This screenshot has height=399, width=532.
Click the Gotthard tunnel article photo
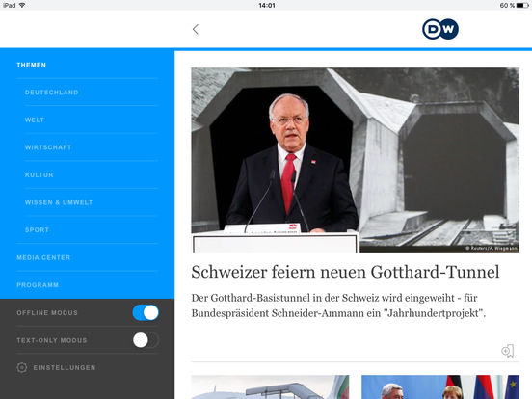[355, 160]
